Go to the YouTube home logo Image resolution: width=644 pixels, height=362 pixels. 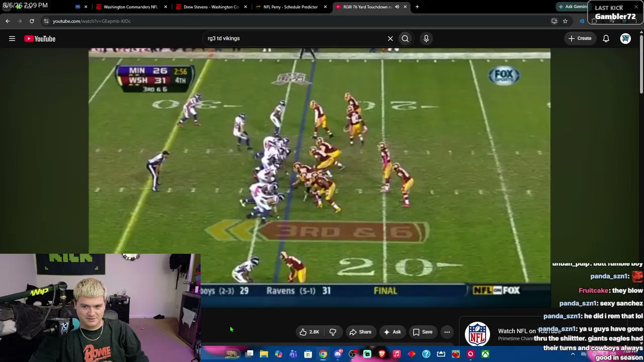(x=40, y=39)
